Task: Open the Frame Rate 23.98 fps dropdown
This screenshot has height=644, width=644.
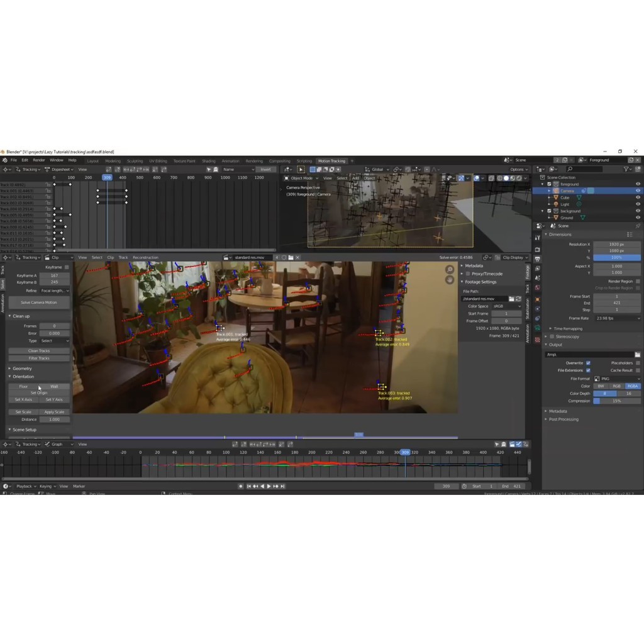Action: [x=618, y=318]
